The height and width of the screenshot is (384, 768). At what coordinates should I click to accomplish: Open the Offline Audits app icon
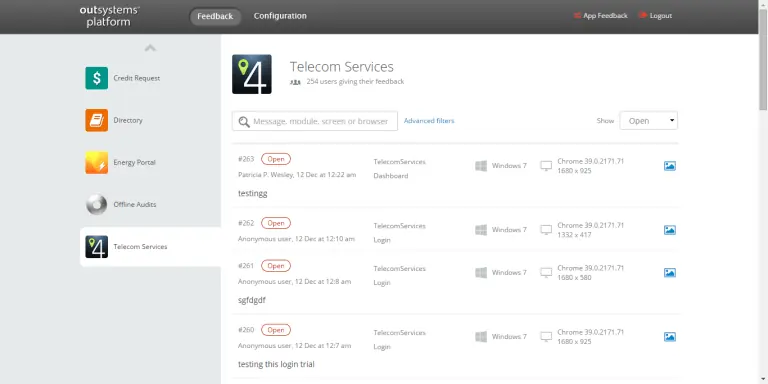coord(96,205)
